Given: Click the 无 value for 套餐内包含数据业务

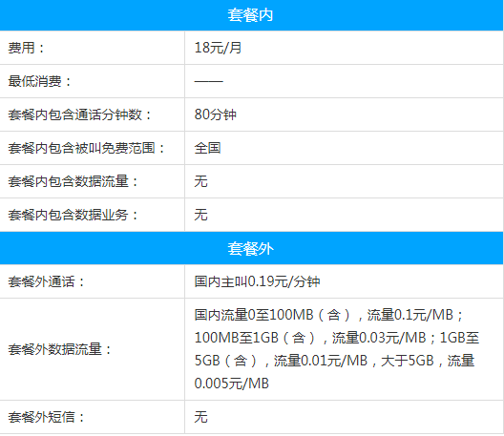Looking at the screenshot, I should 200,215.
